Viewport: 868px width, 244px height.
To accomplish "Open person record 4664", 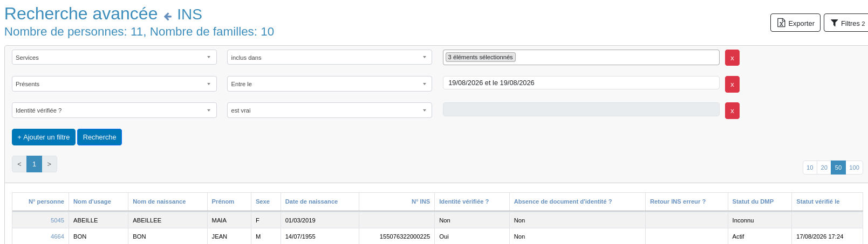I will tap(57, 236).
